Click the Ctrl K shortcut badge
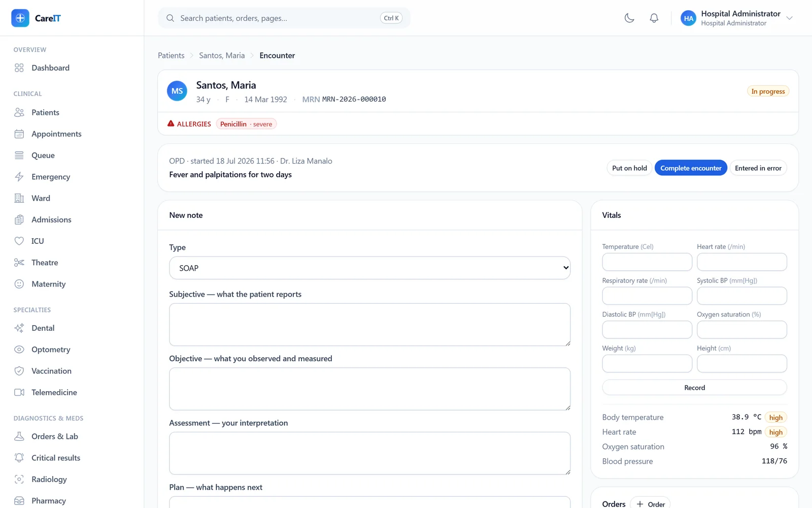This screenshot has width=812, height=508. (x=391, y=18)
